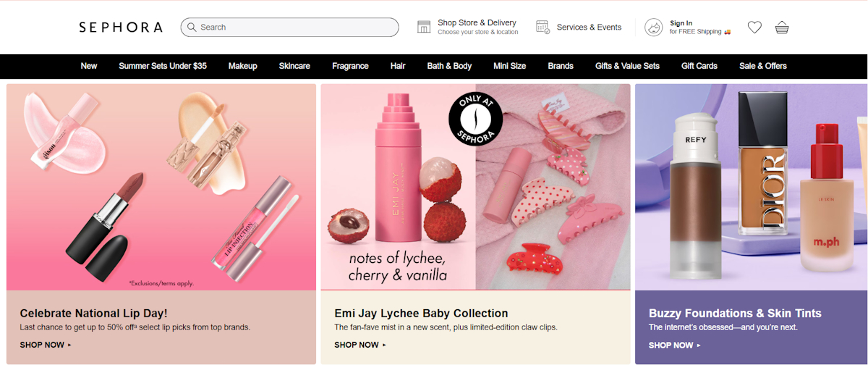868x365 pixels.
Task: Open the Skincare menu
Action: click(294, 66)
